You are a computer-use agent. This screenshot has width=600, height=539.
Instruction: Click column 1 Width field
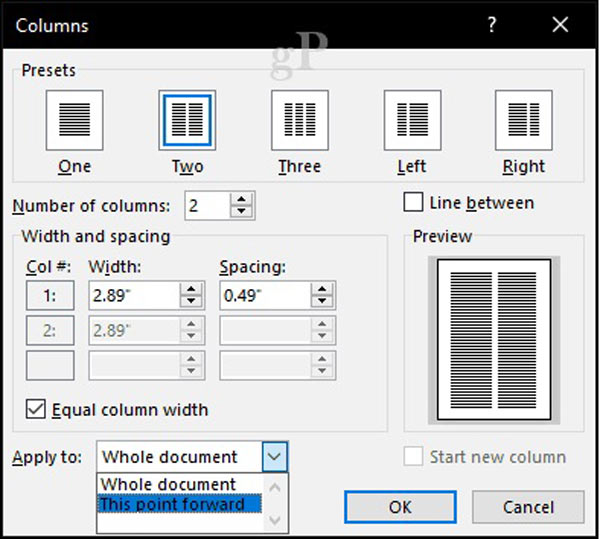(x=134, y=295)
